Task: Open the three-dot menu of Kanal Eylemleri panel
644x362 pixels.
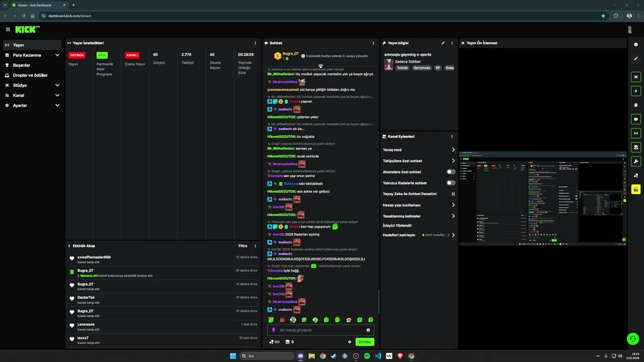Action: coord(452,136)
